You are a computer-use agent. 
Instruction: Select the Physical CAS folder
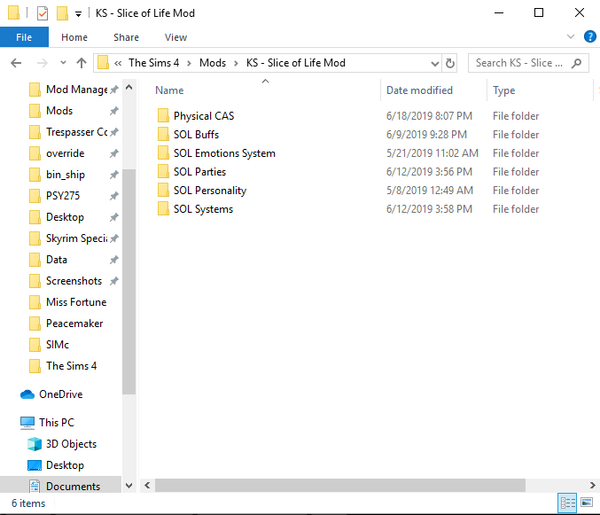coord(204,116)
